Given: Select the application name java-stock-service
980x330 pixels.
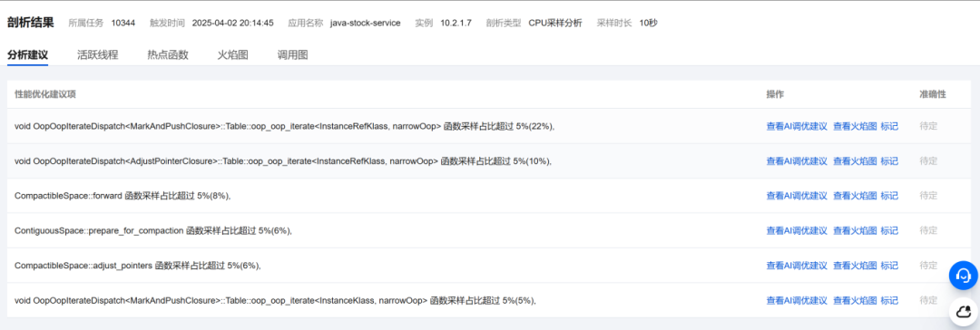Looking at the screenshot, I should [365, 24].
